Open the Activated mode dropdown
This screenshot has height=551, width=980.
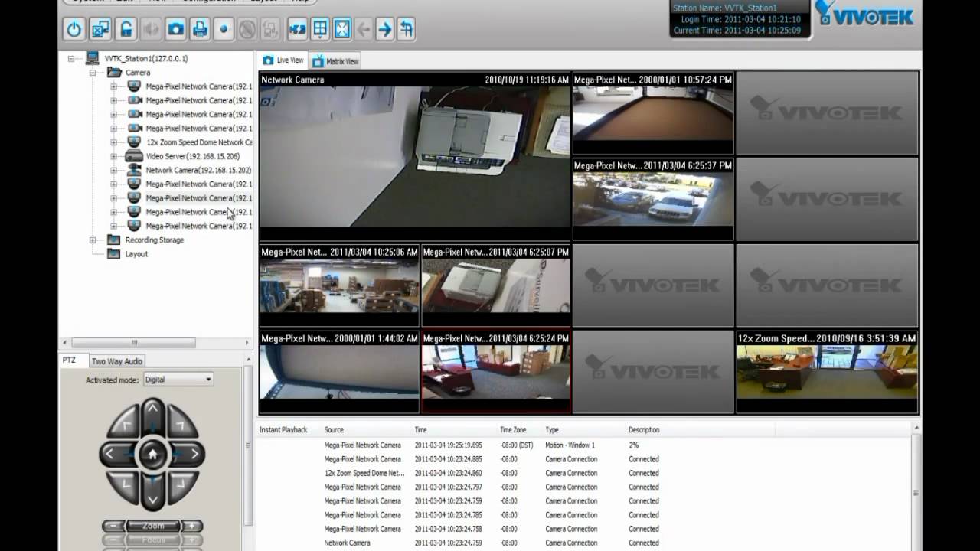(178, 379)
